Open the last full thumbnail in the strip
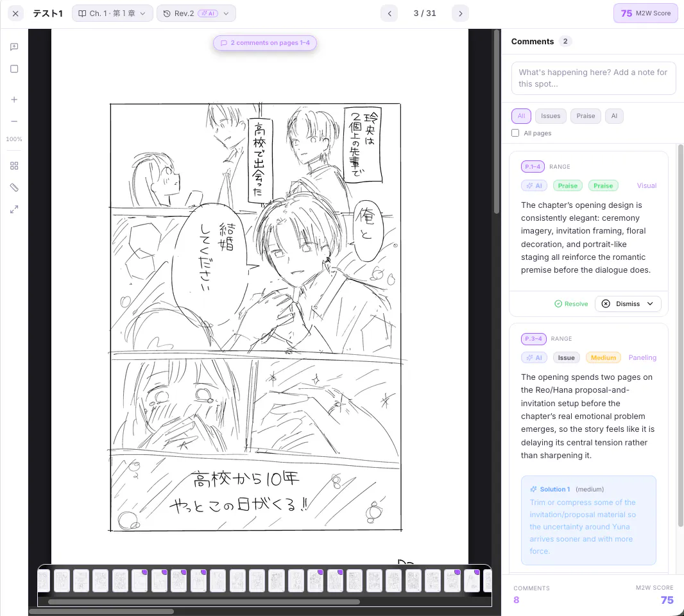 tap(472, 581)
